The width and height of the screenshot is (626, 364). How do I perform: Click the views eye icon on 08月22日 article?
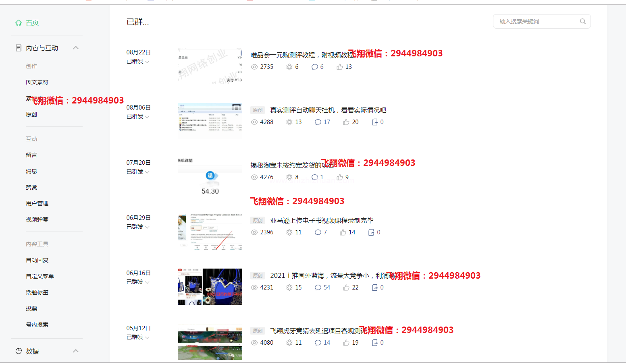coord(254,67)
